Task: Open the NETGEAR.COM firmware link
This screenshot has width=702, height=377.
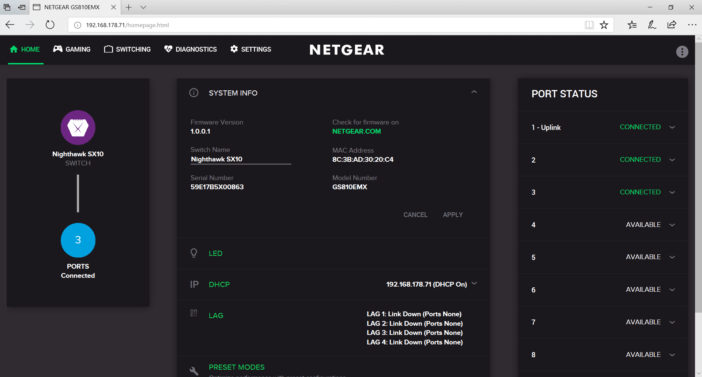Action: point(356,131)
